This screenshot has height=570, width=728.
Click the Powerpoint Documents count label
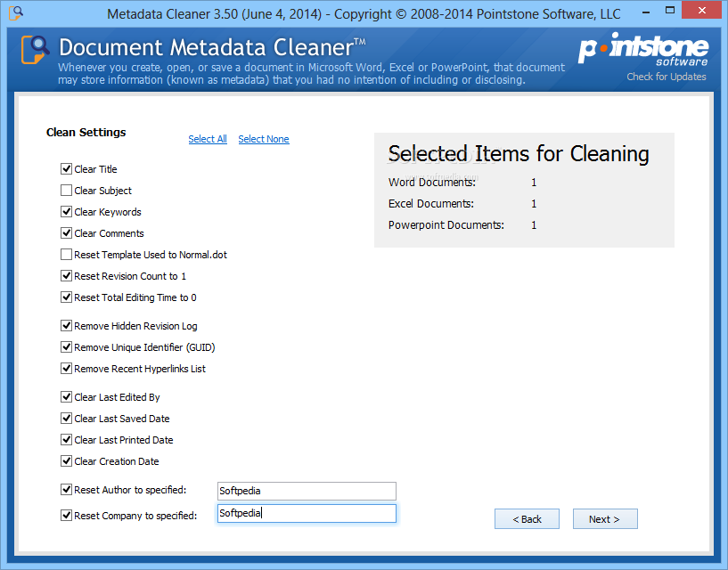[446, 225]
